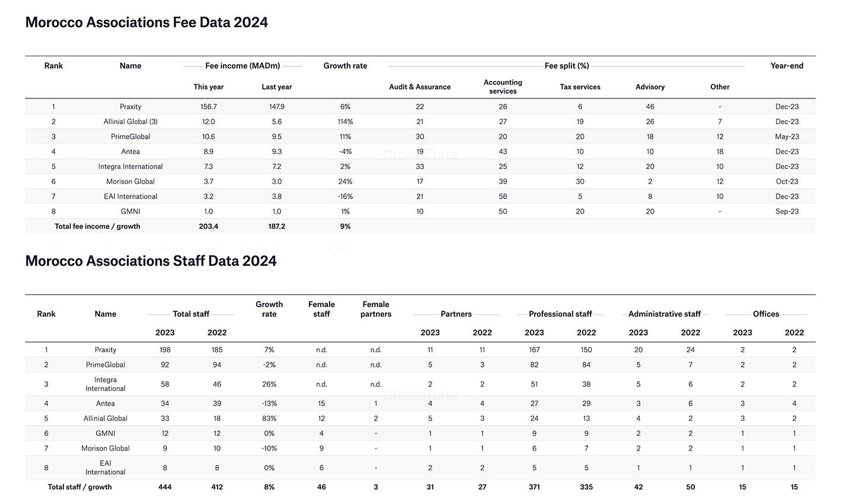This screenshot has width=846, height=504.
Task: Click the "Audit & Assurance" sub-header
Action: 420,87
